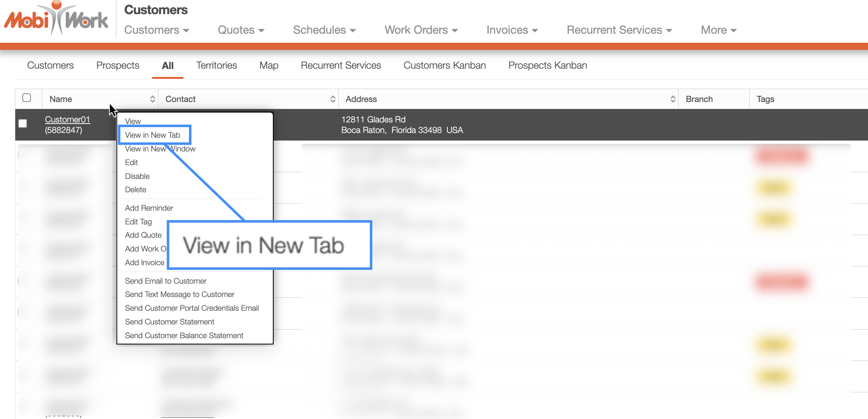The width and height of the screenshot is (868, 419).
Task: Click the MobiWork logo
Action: 56,18
